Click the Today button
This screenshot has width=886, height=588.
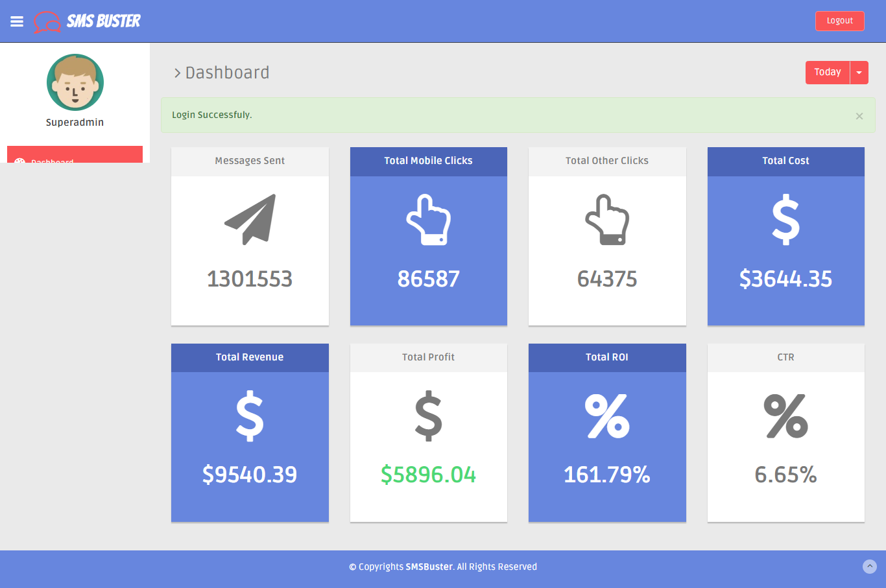[827, 73]
